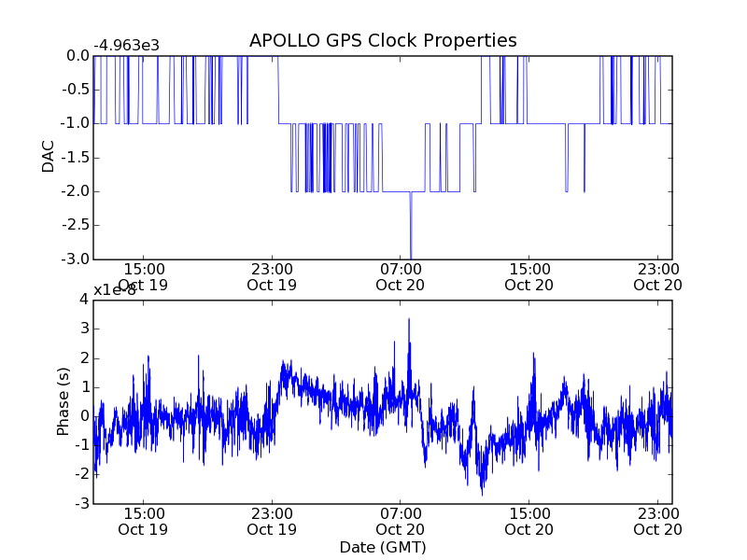The image size is (747, 560).
Task: Select the '-0.5' DAC axis tick label
Action: [76, 90]
